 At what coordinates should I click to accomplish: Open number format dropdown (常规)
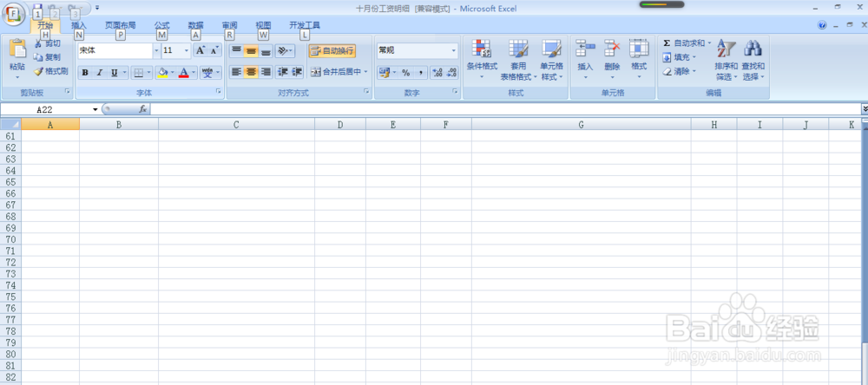454,50
